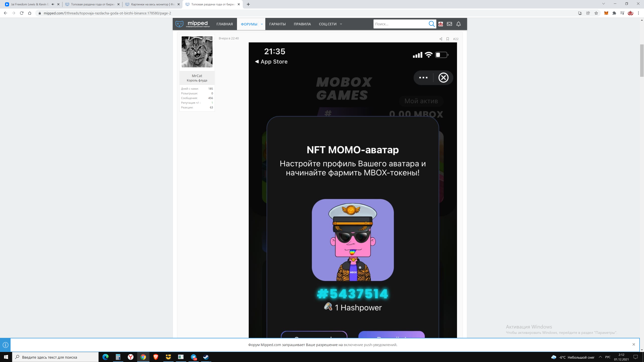Share post #22
The height and width of the screenshot is (362, 644).
(441, 39)
